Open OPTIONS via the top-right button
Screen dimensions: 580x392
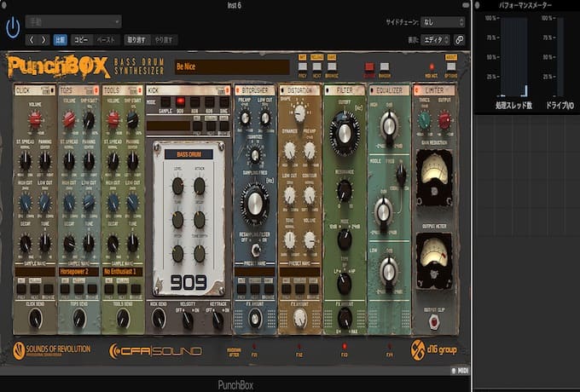(x=451, y=66)
